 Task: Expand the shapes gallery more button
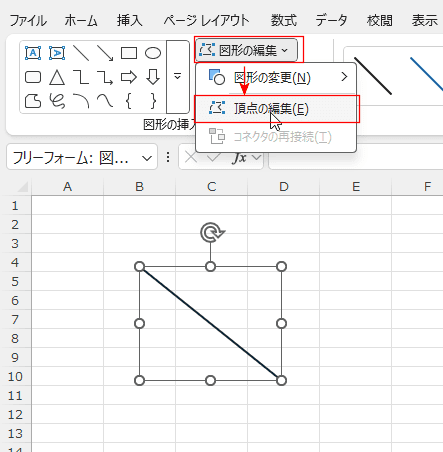click(x=178, y=77)
